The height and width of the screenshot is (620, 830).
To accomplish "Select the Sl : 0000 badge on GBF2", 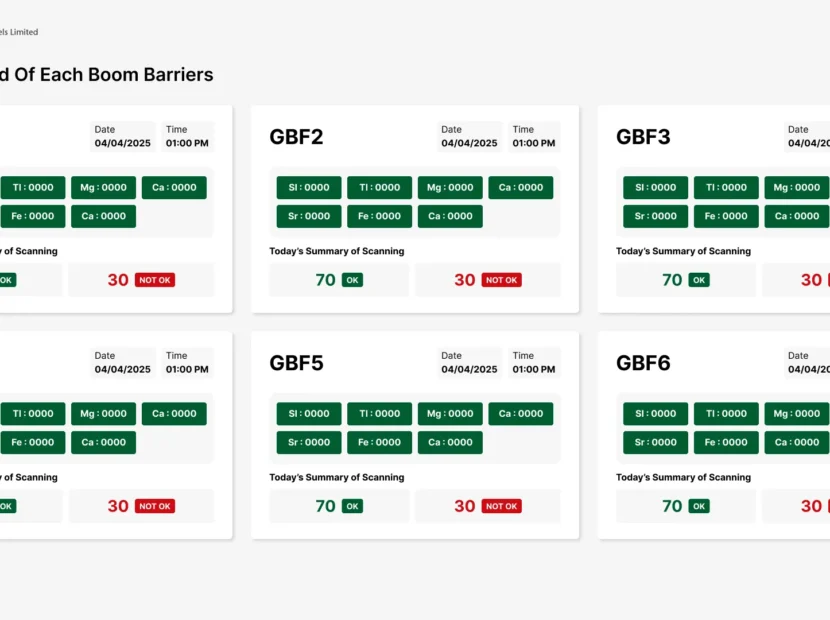I will tap(308, 187).
